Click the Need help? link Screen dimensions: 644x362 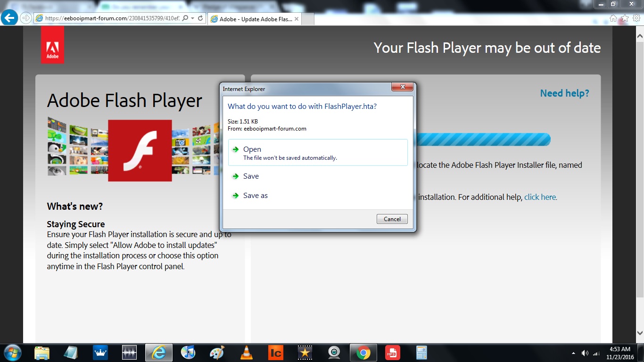(x=564, y=93)
